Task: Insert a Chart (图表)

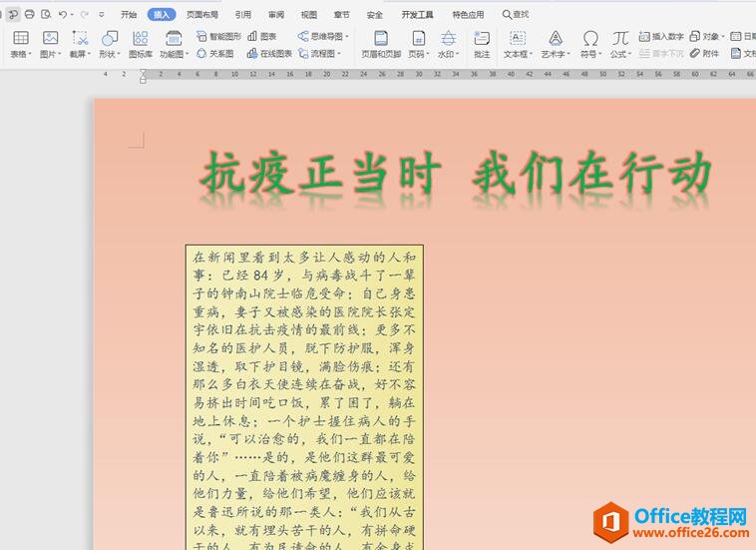Action: [x=261, y=36]
